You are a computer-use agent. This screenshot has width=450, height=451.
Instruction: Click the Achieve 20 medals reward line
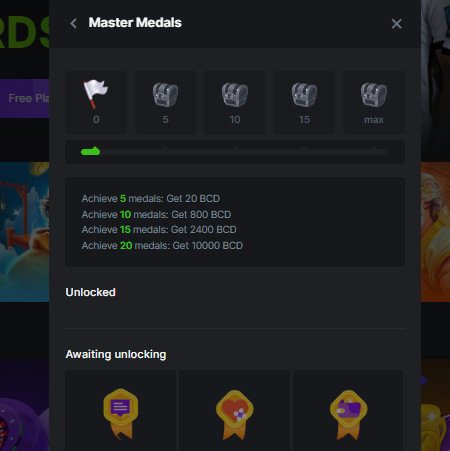tap(162, 246)
